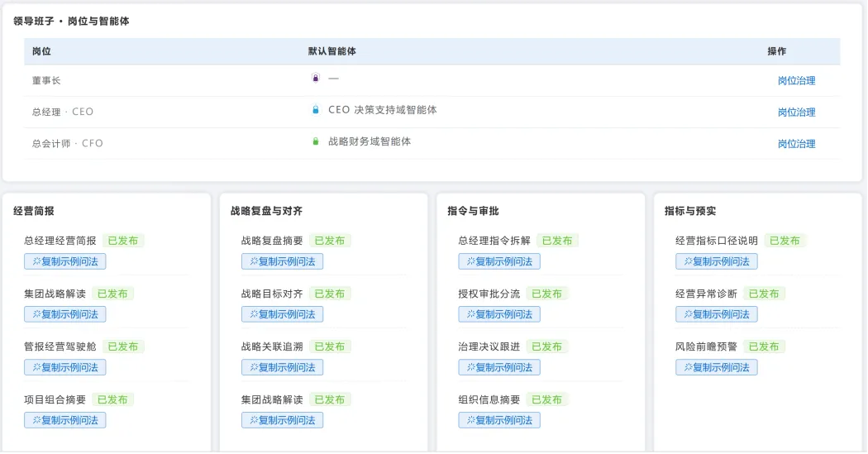Image resolution: width=868 pixels, height=454 pixels.
Task: Copy example question for 战略复盘摘要
Action: coord(283,261)
